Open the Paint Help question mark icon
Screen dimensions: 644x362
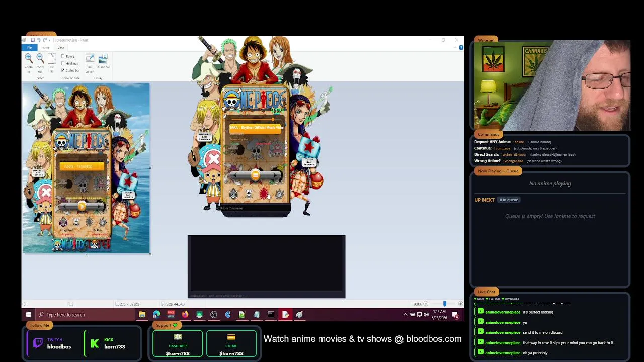(461, 48)
